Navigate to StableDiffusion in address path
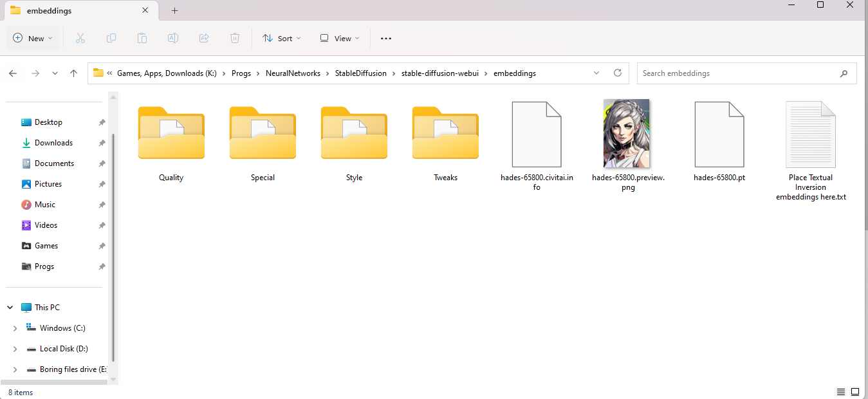Image resolution: width=868 pixels, height=399 pixels. 361,73
